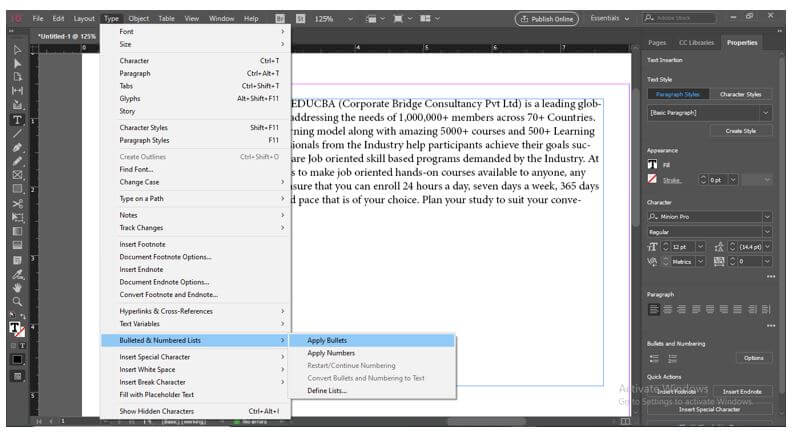This screenshot has height=435, width=809.
Task: Open the 12 pt font size dropdown
Action: [x=700, y=247]
